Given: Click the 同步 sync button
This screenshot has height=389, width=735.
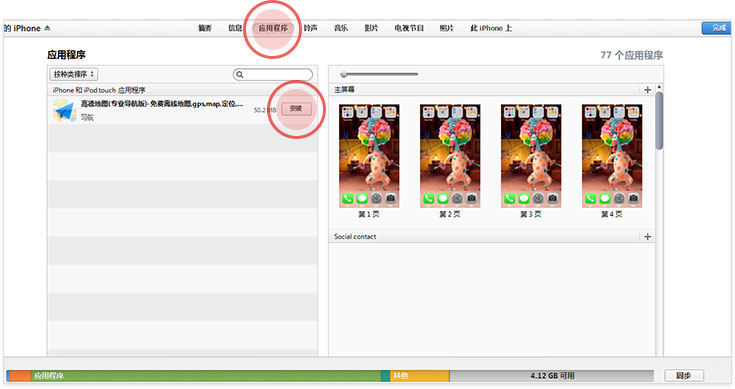Looking at the screenshot, I should click(683, 375).
